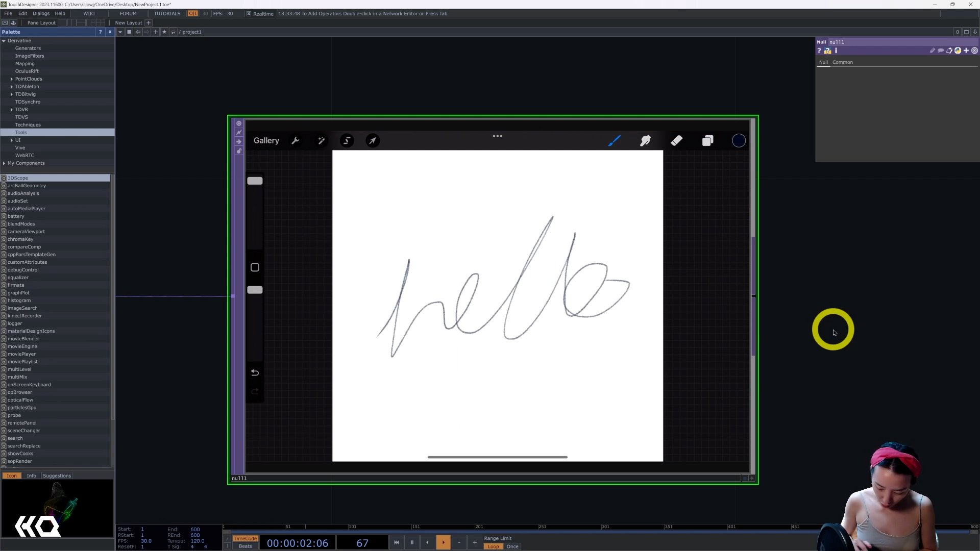
Task: Click the comment speech bubble icon
Action: 941,51
